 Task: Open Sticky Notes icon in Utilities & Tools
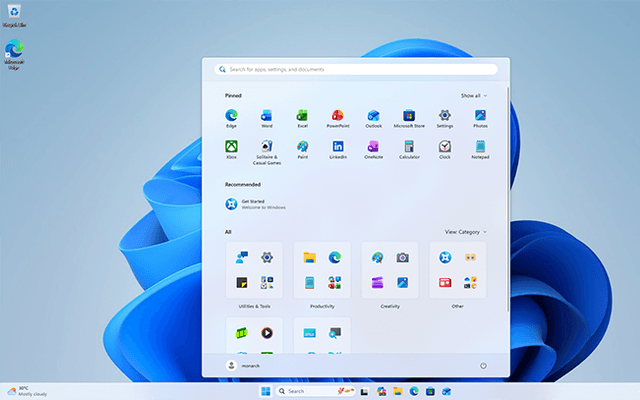click(x=242, y=282)
